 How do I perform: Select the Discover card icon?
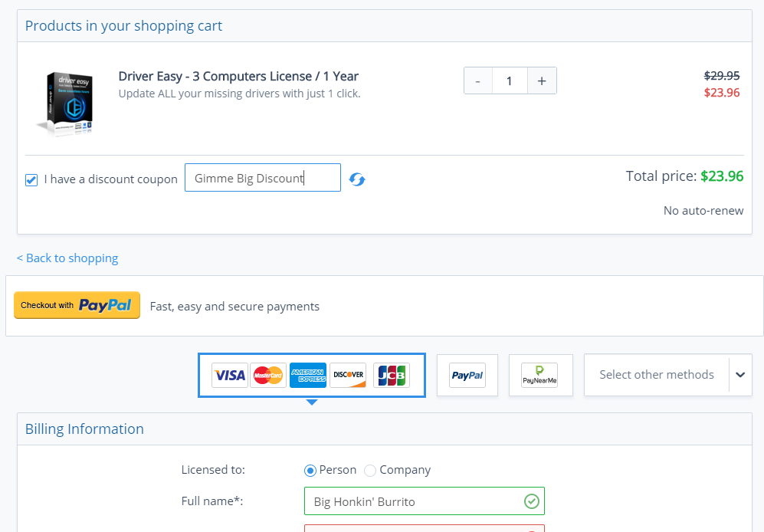coord(348,375)
